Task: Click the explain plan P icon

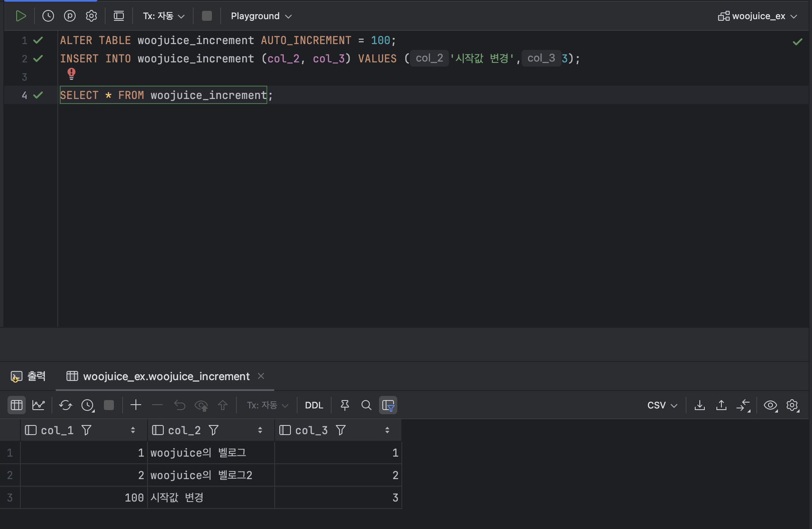Action: coord(70,16)
